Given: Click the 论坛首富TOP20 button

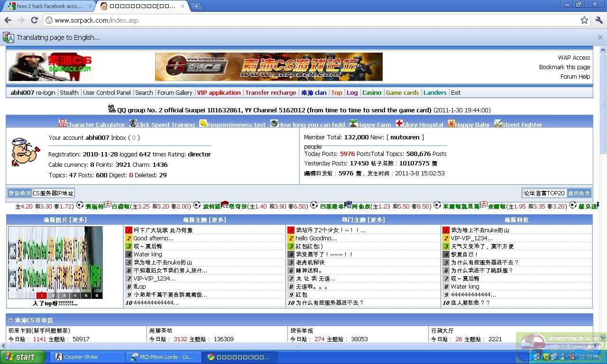Looking at the screenshot, I should pyautogui.click(x=544, y=193).
